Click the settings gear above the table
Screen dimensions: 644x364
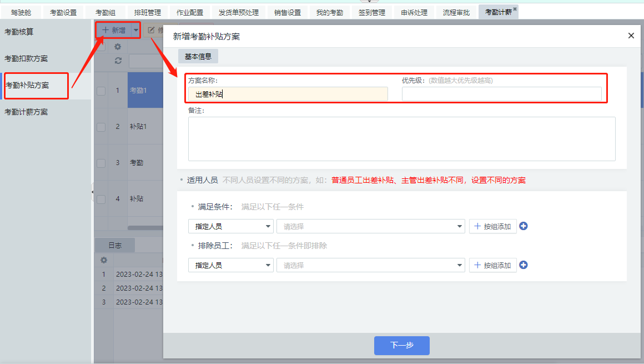pyautogui.click(x=118, y=47)
